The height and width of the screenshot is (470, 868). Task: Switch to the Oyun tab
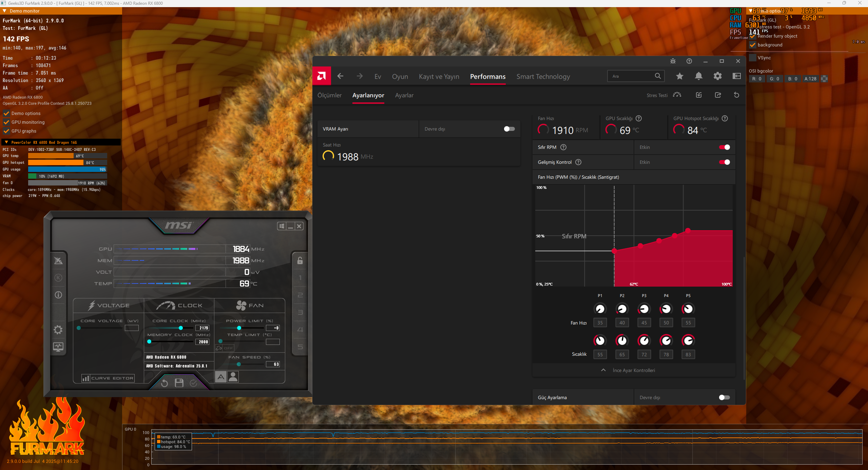point(400,77)
